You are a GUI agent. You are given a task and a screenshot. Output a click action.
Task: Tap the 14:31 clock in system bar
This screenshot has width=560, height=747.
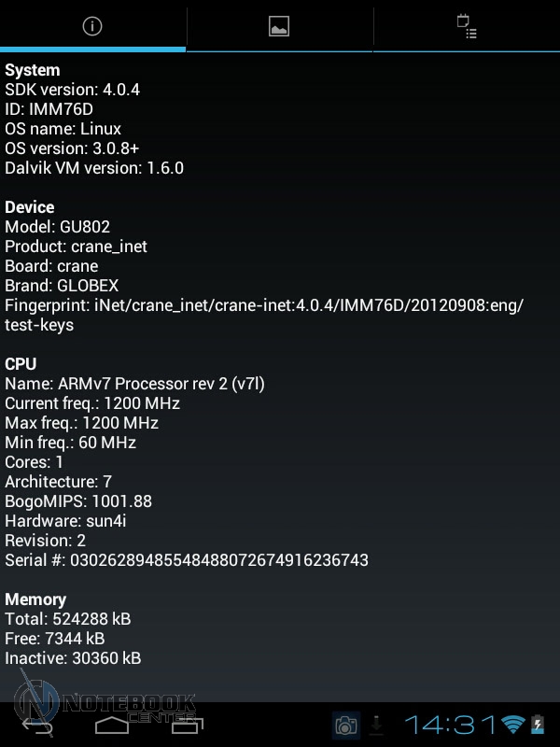[x=450, y=725]
